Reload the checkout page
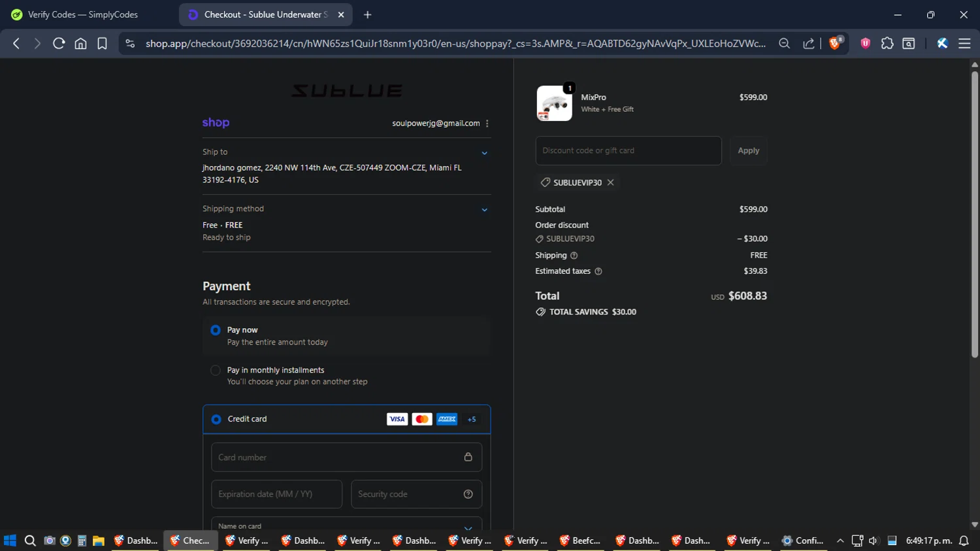Viewport: 980px width, 551px height. click(59, 43)
